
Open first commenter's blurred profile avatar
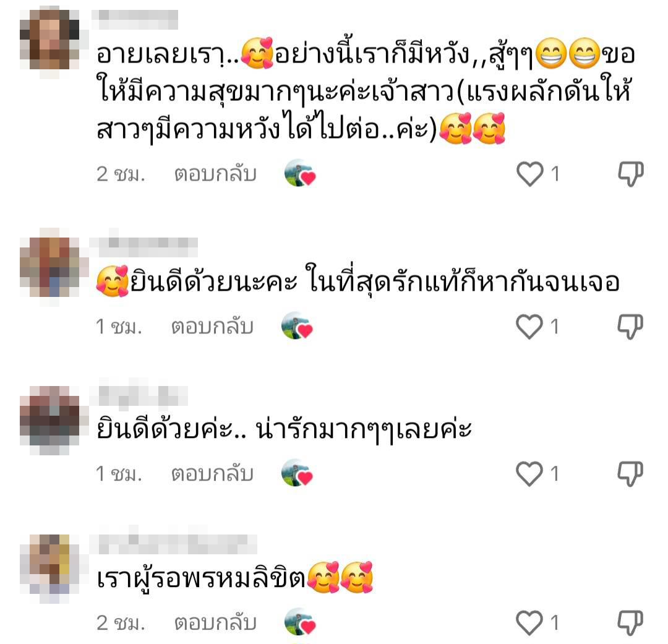[x=49, y=40]
